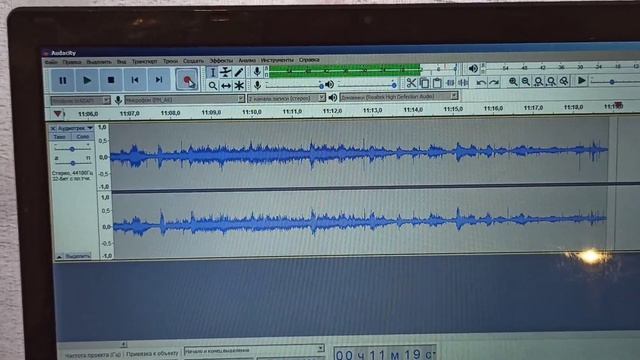Select the Zoom magnifier tool

click(x=212, y=86)
